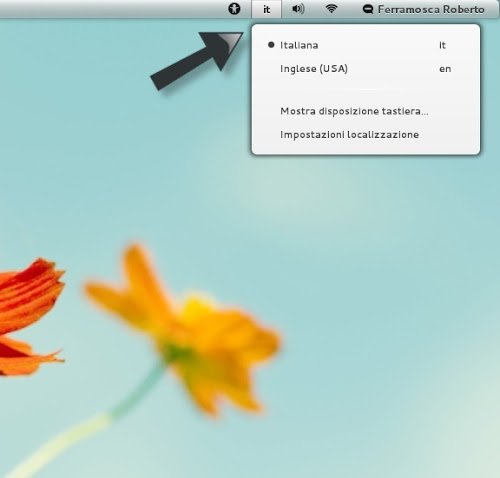Click the large black arrow graphic

(197, 61)
